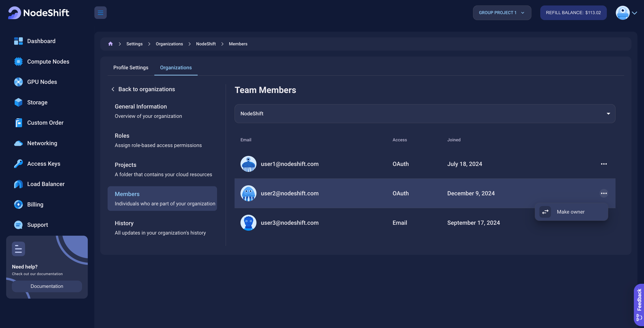
Task: Click Refill Balance button
Action: coord(573,13)
